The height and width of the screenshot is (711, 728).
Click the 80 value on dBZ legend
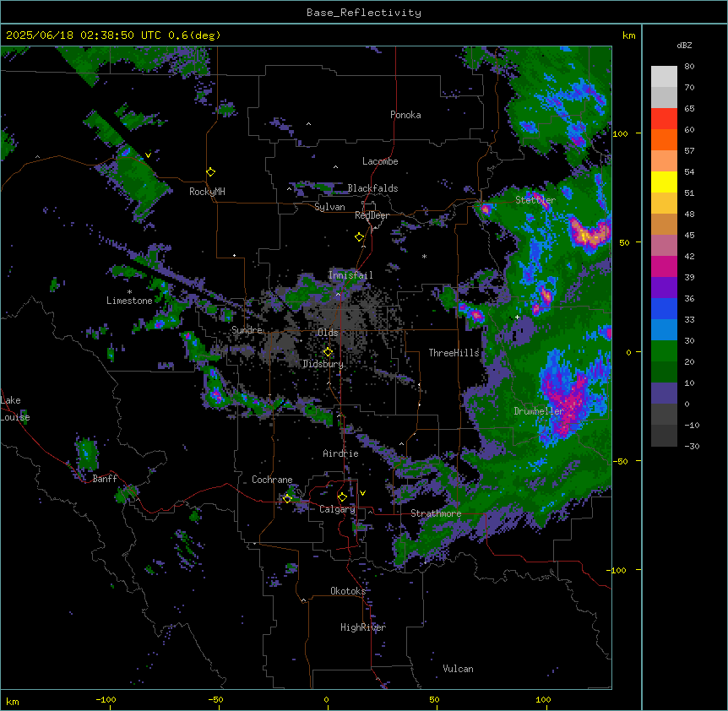[689, 67]
